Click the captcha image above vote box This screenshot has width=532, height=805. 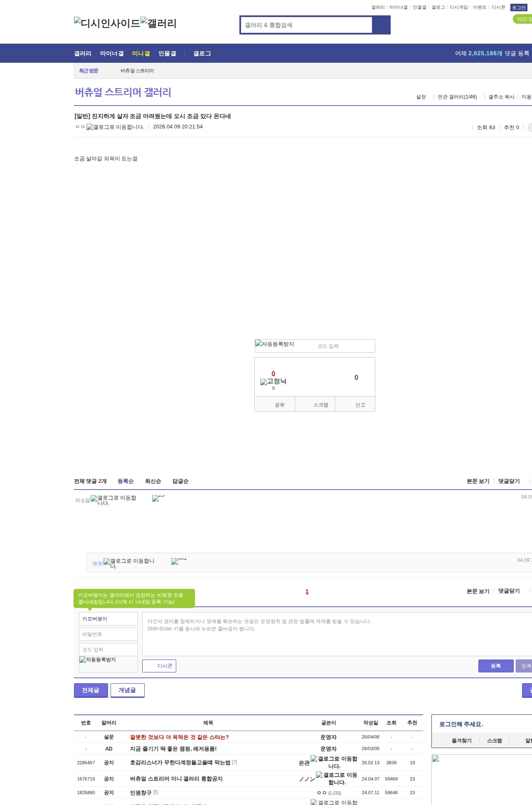[275, 344]
